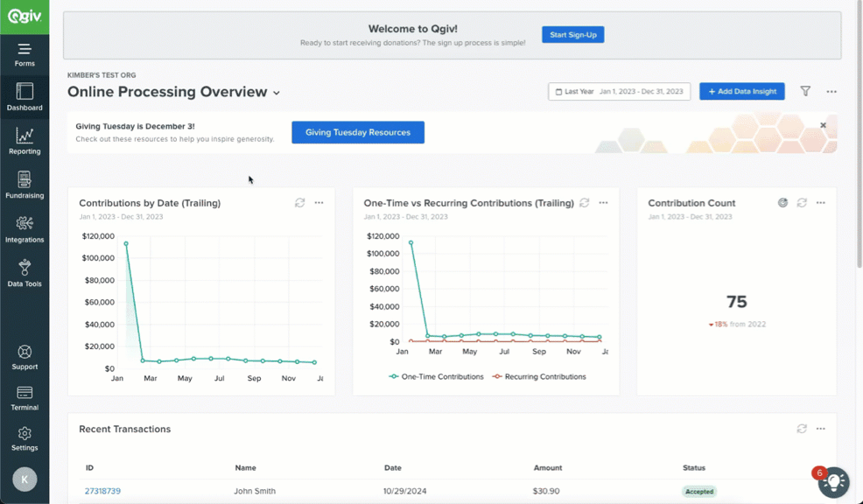This screenshot has height=504, width=863.
Task: Open the Forms menu in sidebar
Action: coord(25,55)
